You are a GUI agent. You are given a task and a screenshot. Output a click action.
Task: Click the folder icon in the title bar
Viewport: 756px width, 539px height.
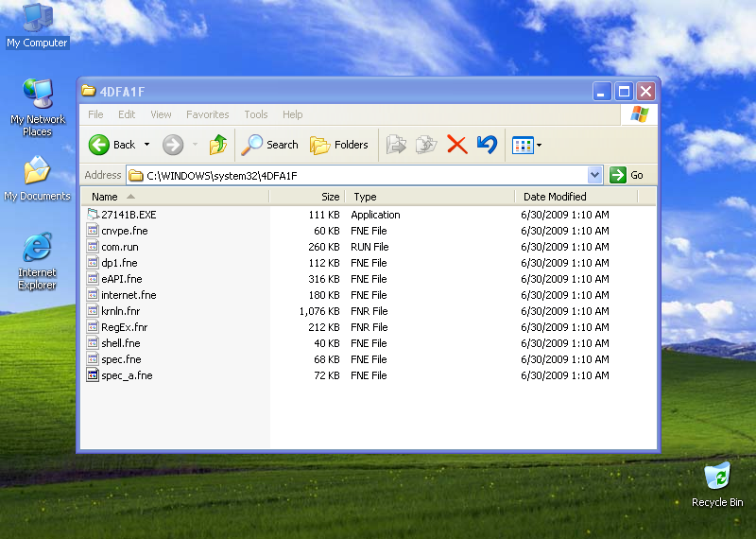click(88, 91)
